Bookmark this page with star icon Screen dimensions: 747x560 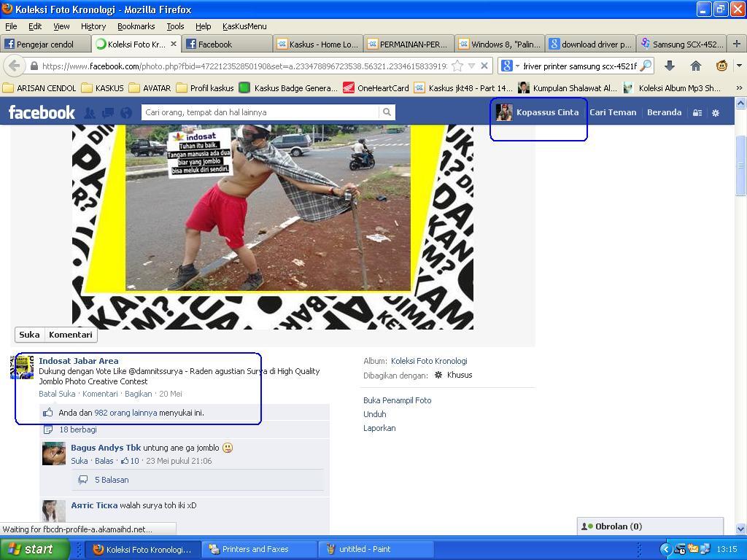pyautogui.click(x=457, y=66)
